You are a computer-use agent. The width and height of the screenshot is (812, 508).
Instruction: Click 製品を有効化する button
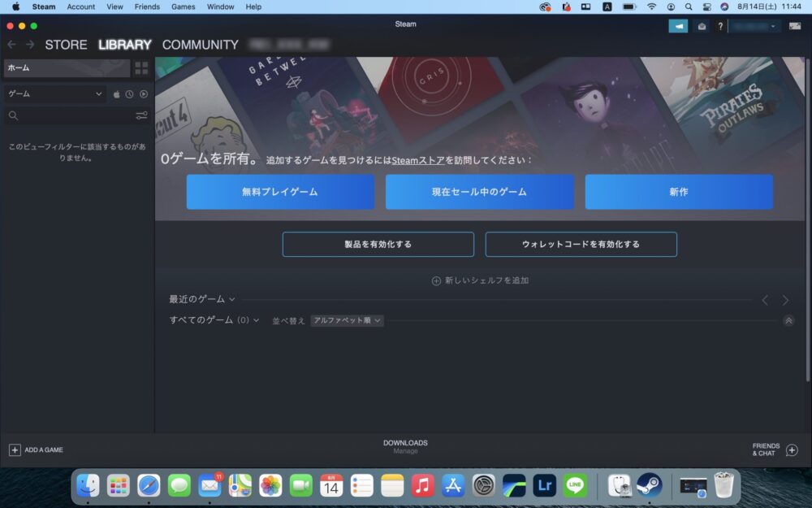(x=378, y=244)
